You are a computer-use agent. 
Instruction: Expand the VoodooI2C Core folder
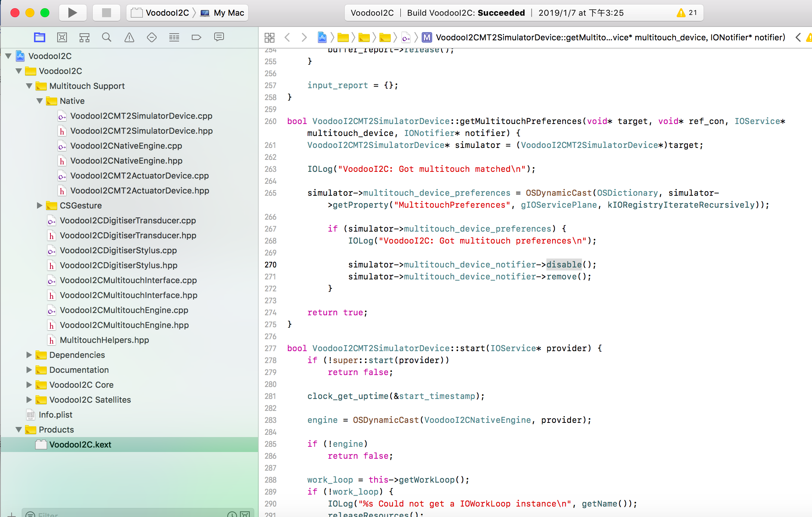coord(29,385)
